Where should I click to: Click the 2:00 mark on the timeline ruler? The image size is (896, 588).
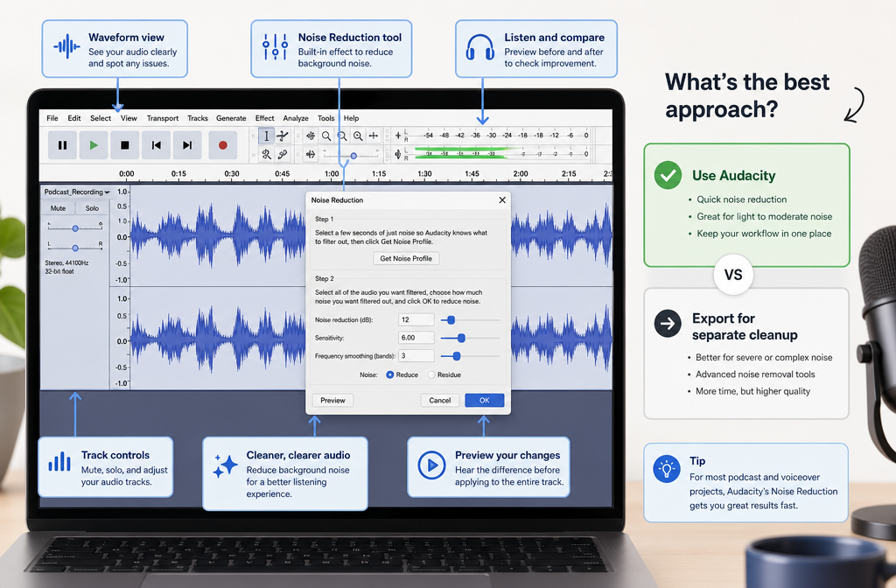pos(521,174)
